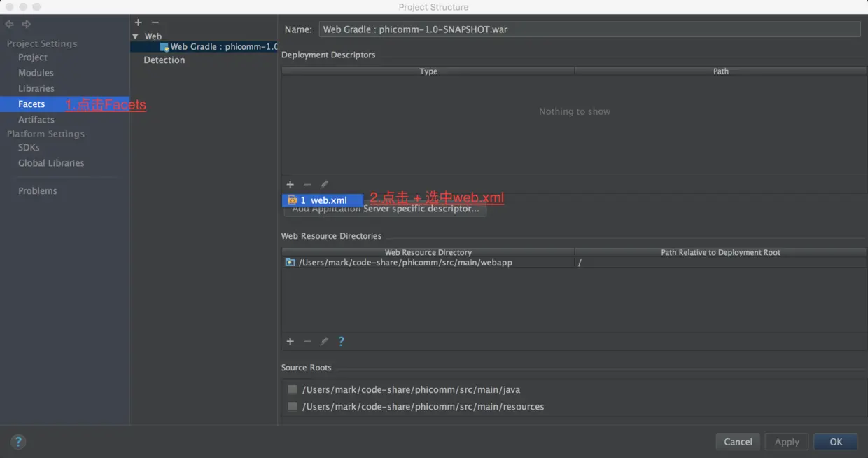Enable src/main/resources source root checkbox
This screenshot has height=458, width=868.
(x=292, y=406)
